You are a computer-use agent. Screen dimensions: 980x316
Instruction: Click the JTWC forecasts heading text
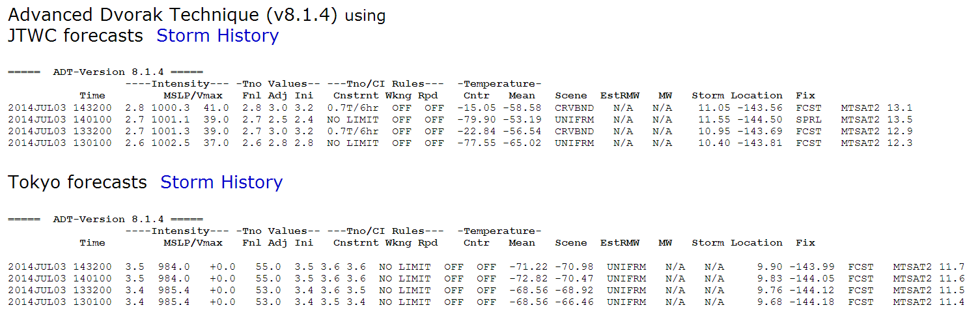pos(75,36)
